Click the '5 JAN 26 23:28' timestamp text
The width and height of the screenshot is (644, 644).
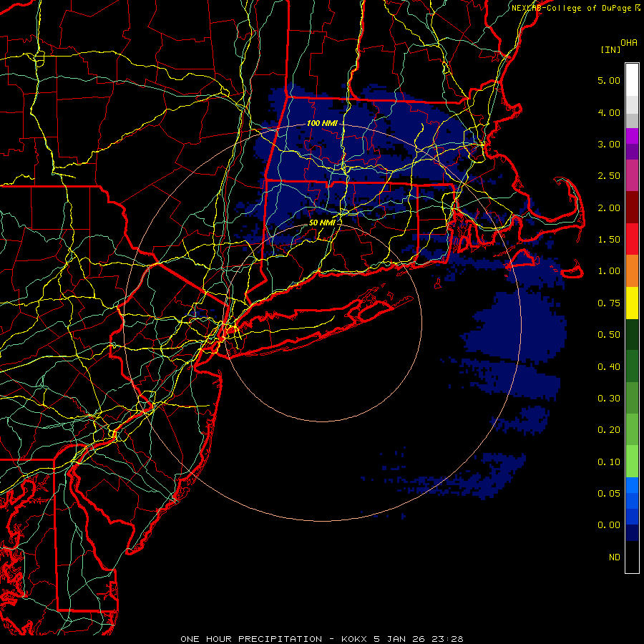coord(419,639)
